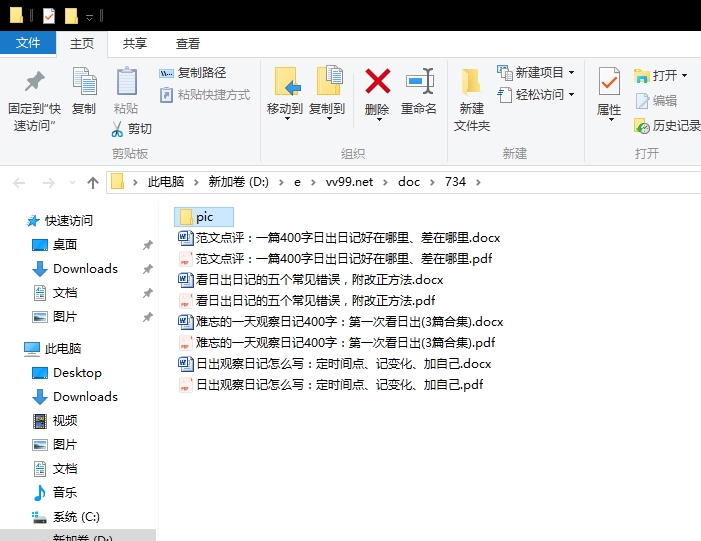The height and width of the screenshot is (541, 701).
Task: Open the Move to (移动到) menu
Action: 285,93
